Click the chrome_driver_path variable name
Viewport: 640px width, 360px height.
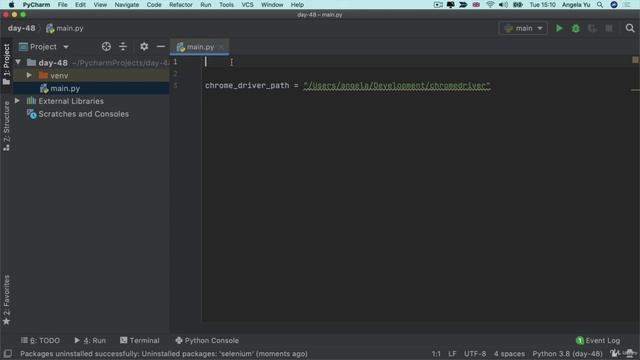pos(247,85)
